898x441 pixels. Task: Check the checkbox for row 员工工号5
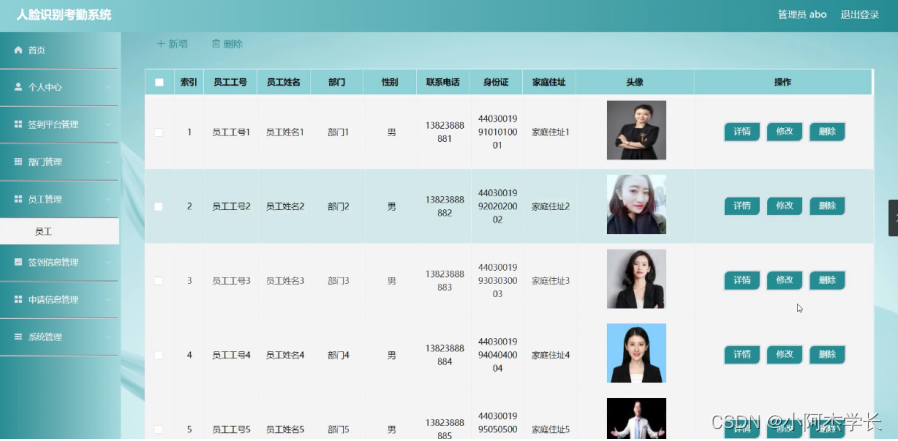(x=159, y=430)
